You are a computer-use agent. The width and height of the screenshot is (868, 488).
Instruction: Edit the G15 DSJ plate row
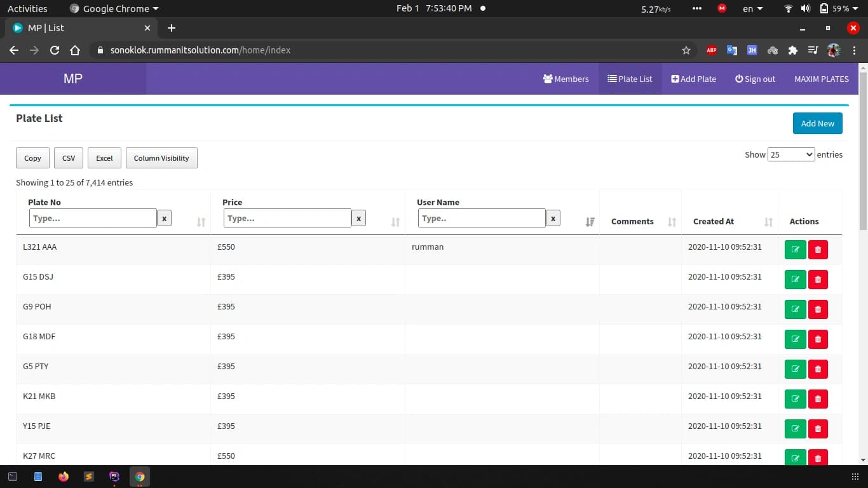pos(796,280)
